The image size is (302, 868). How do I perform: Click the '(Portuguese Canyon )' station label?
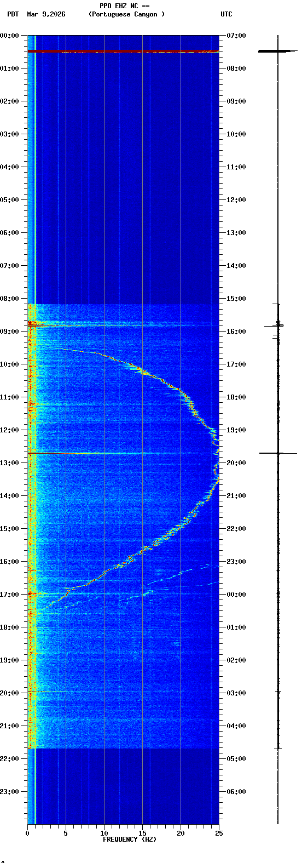[x=126, y=14]
